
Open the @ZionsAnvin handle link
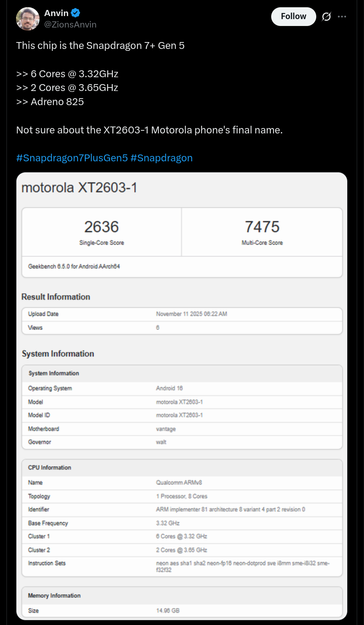click(x=70, y=24)
